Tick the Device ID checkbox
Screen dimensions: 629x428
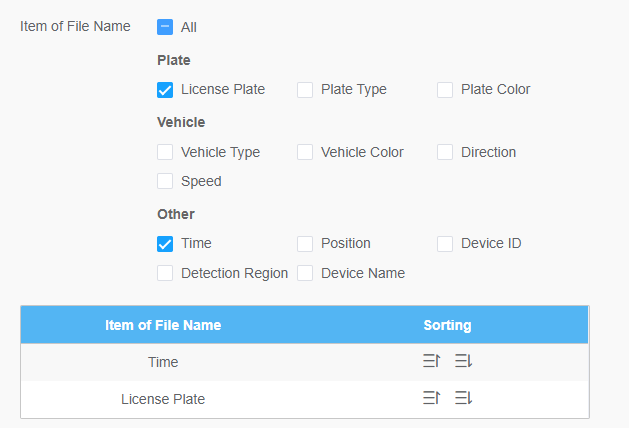point(445,244)
